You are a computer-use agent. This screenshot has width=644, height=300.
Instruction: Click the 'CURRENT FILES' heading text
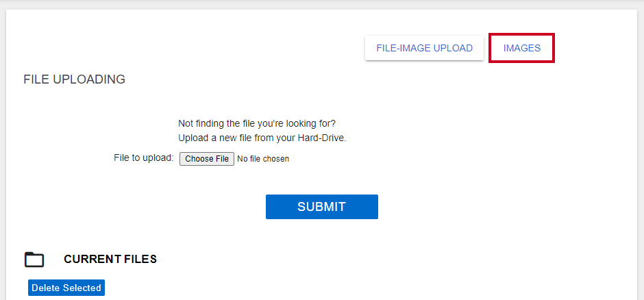point(110,259)
